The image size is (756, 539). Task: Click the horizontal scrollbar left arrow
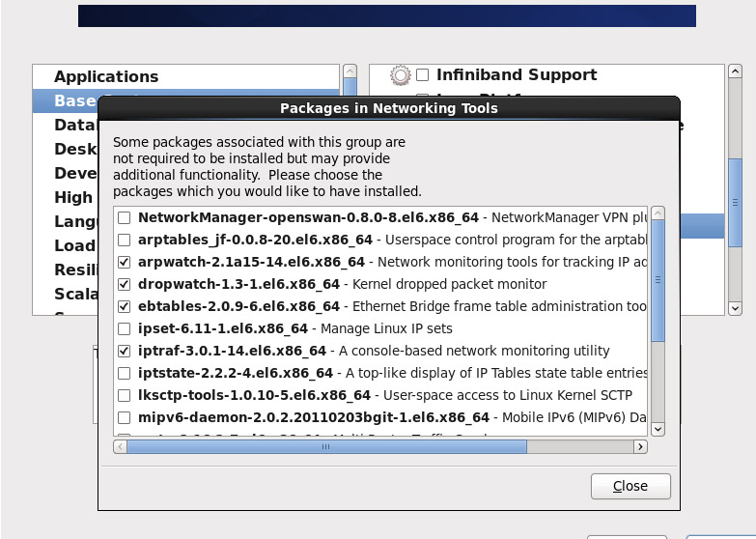pos(121,447)
